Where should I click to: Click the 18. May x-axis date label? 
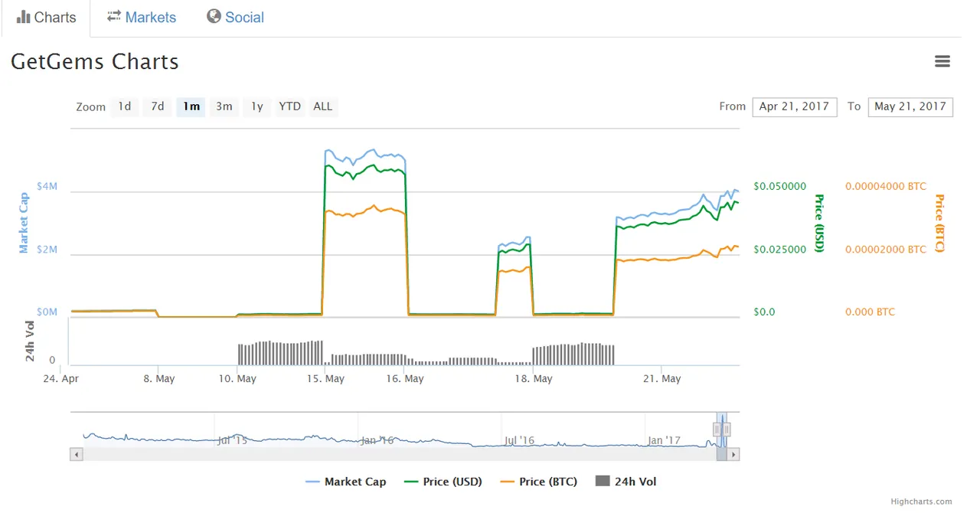coord(532,378)
